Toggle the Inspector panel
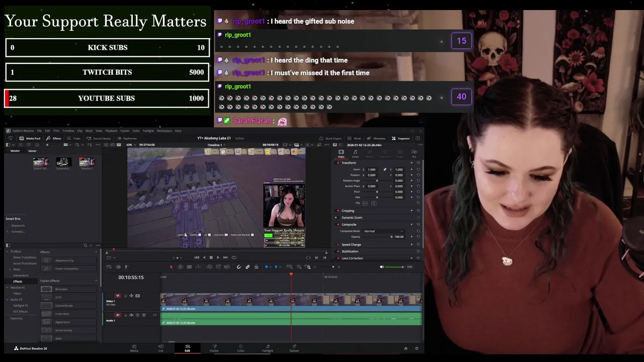The image size is (644, 362). (400, 139)
